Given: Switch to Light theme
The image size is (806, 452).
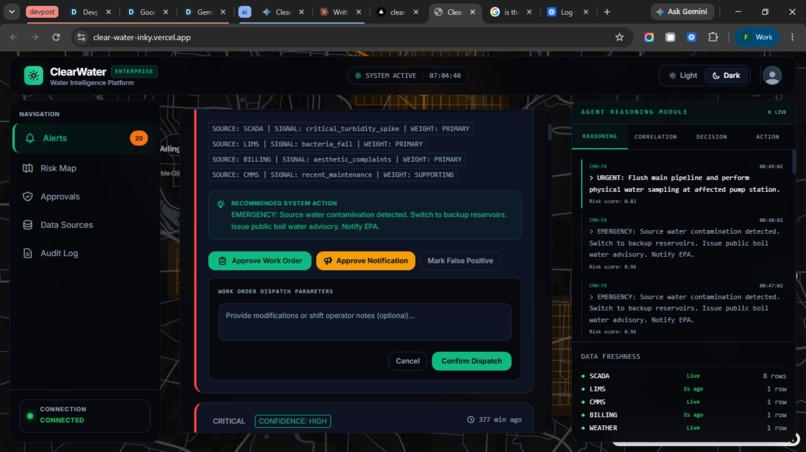Looking at the screenshot, I should 683,76.
